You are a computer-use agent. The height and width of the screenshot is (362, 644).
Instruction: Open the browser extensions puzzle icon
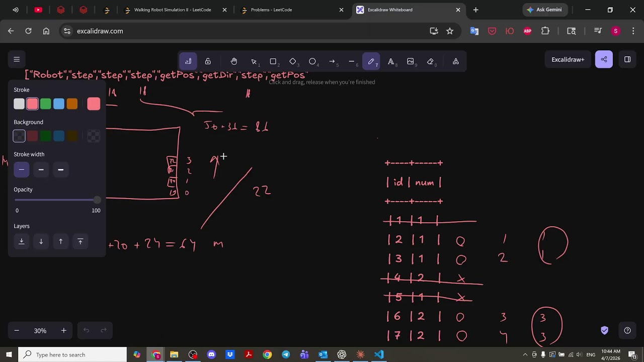pyautogui.click(x=545, y=31)
